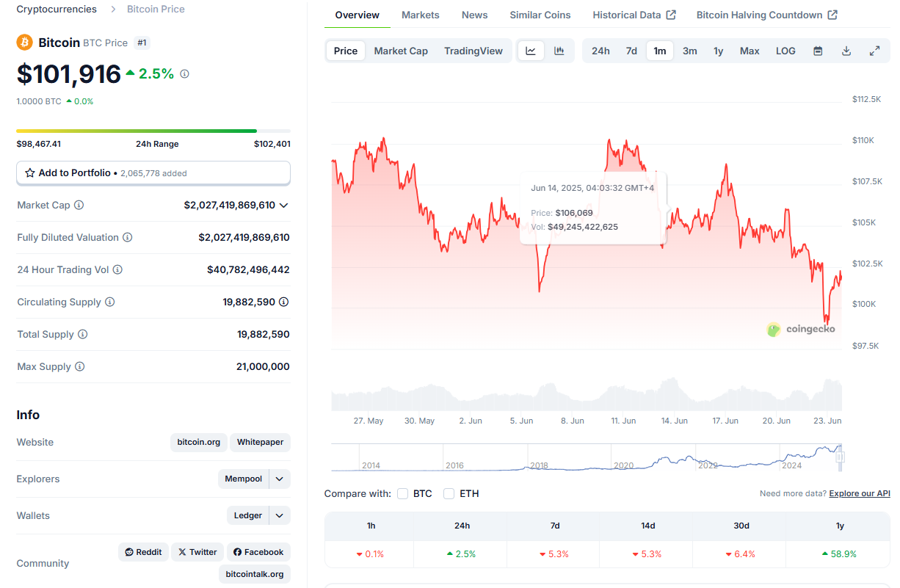Select Max time range
Image resolution: width=900 pixels, height=588 pixels.
[x=750, y=51]
